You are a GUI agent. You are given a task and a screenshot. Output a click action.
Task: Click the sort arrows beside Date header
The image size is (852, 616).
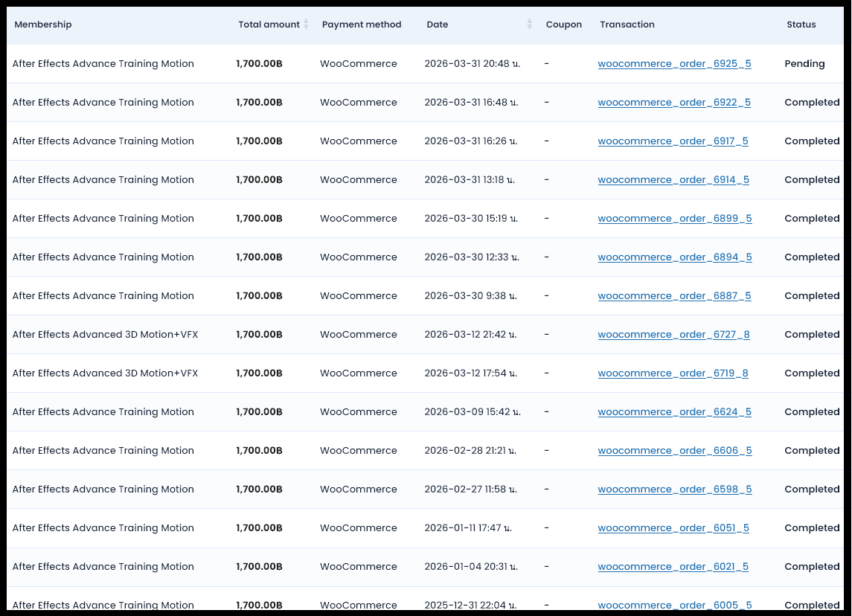tap(529, 25)
